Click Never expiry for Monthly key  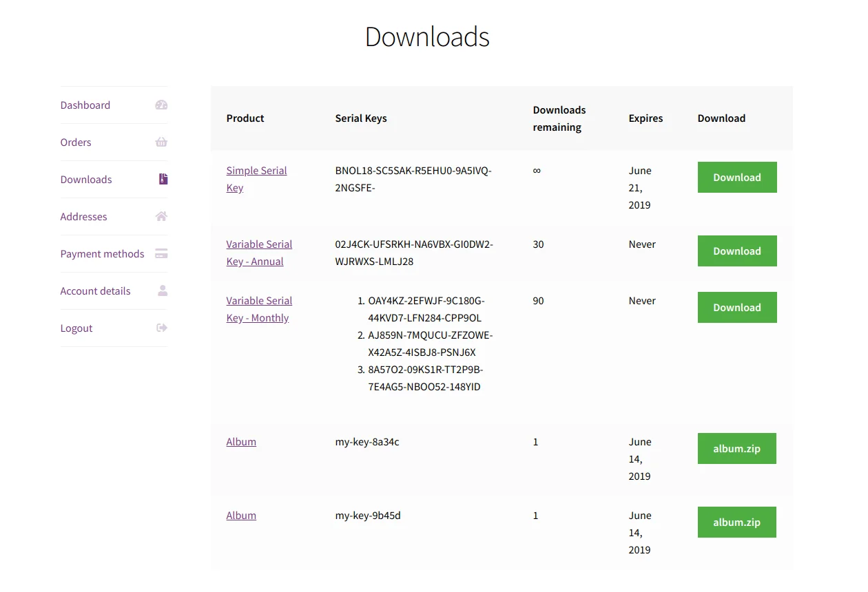click(642, 301)
